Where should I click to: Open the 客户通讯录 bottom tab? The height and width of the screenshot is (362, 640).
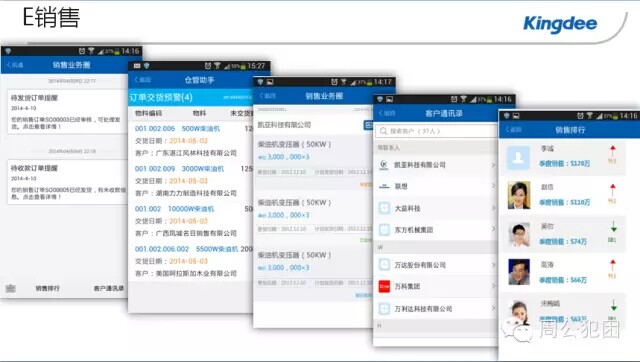click(109, 288)
